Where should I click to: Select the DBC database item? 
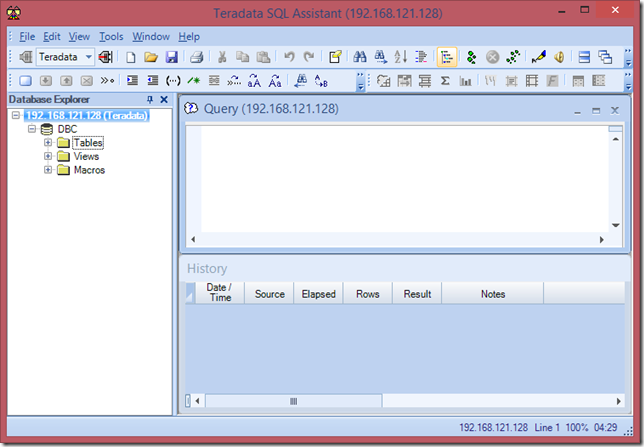pos(67,129)
